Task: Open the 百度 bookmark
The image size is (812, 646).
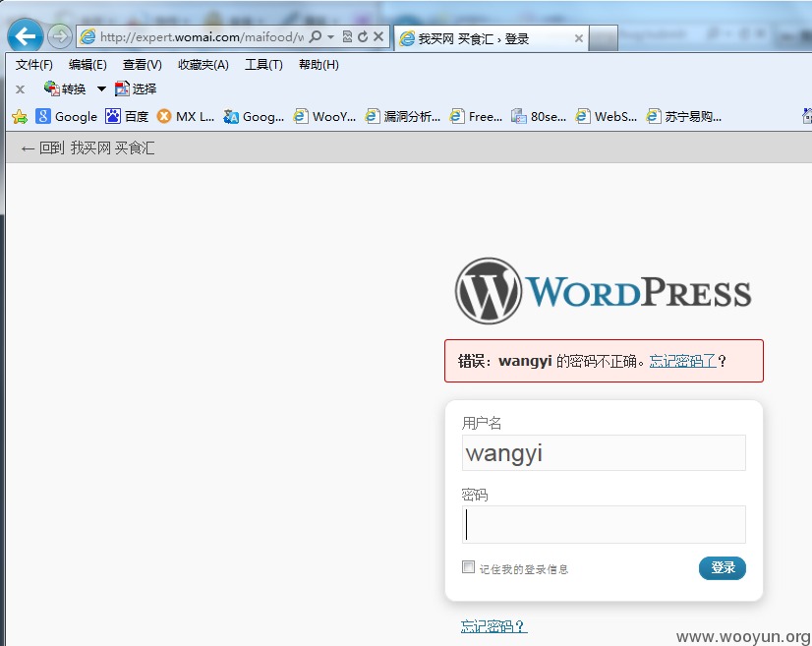Action: click(x=127, y=117)
